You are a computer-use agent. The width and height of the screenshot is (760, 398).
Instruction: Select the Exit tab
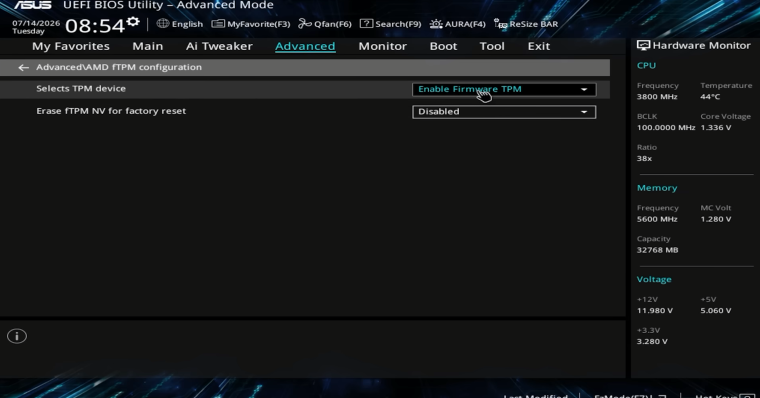pyautogui.click(x=538, y=46)
